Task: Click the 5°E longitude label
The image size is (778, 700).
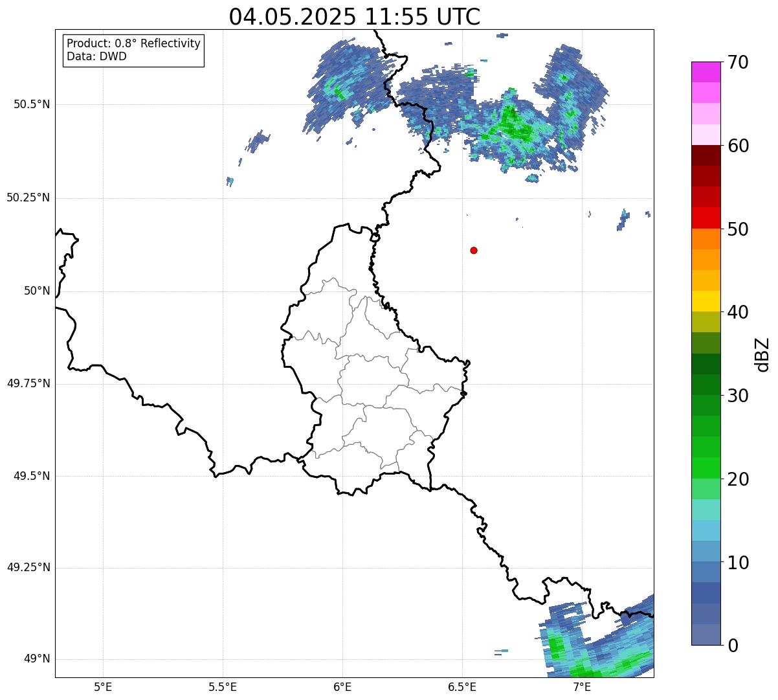Action: (103, 686)
